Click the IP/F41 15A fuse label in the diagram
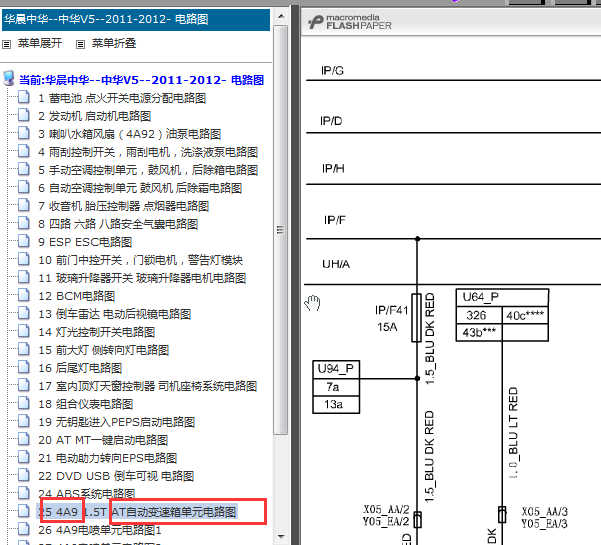The height and width of the screenshot is (545, 601). click(x=391, y=318)
